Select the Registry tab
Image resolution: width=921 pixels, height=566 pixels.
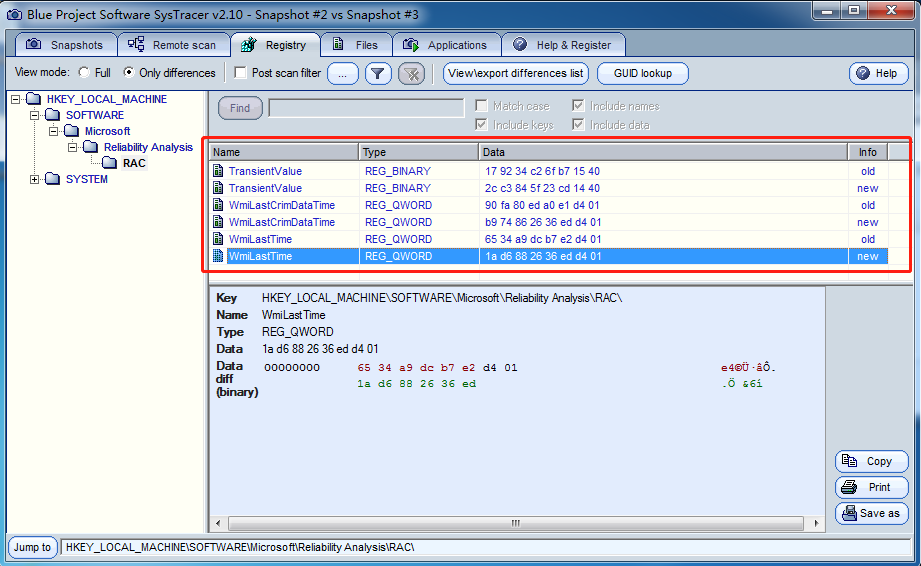[275, 45]
